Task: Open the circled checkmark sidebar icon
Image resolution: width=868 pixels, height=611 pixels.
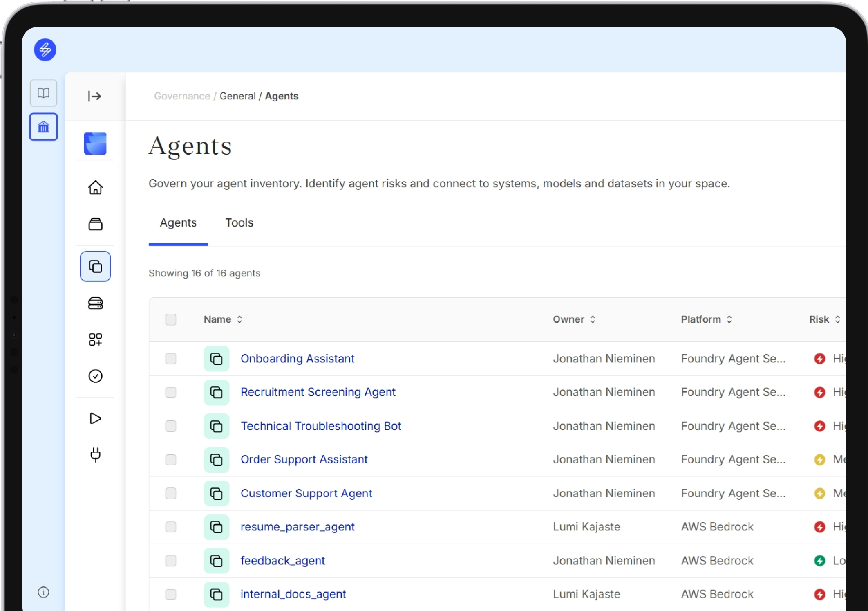Action: [96, 376]
